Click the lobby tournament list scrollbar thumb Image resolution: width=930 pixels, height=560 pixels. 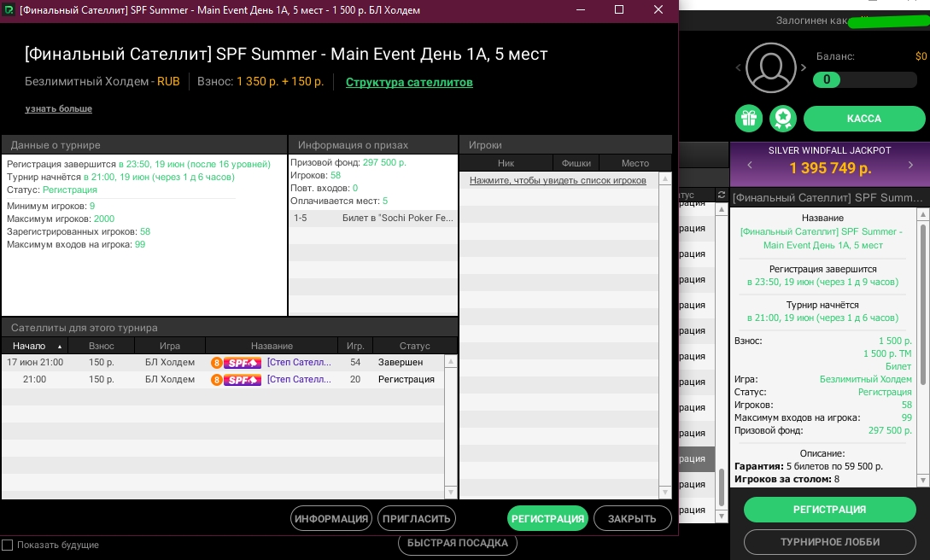coord(722,487)
